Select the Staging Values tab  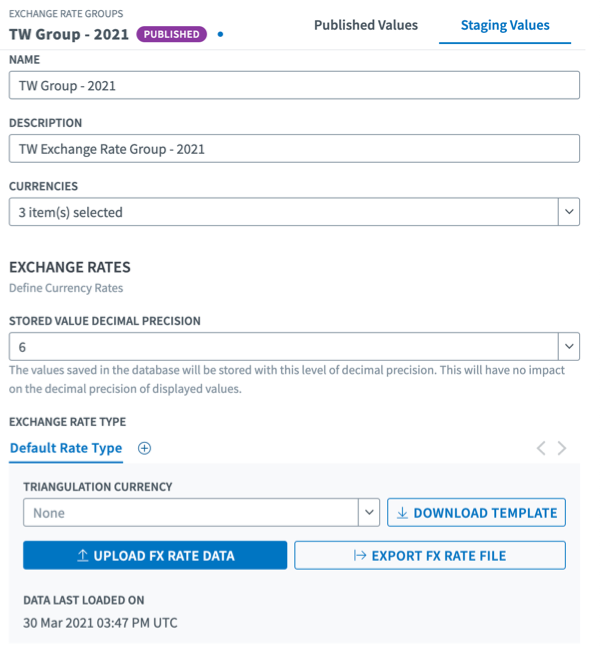[505, 25]
